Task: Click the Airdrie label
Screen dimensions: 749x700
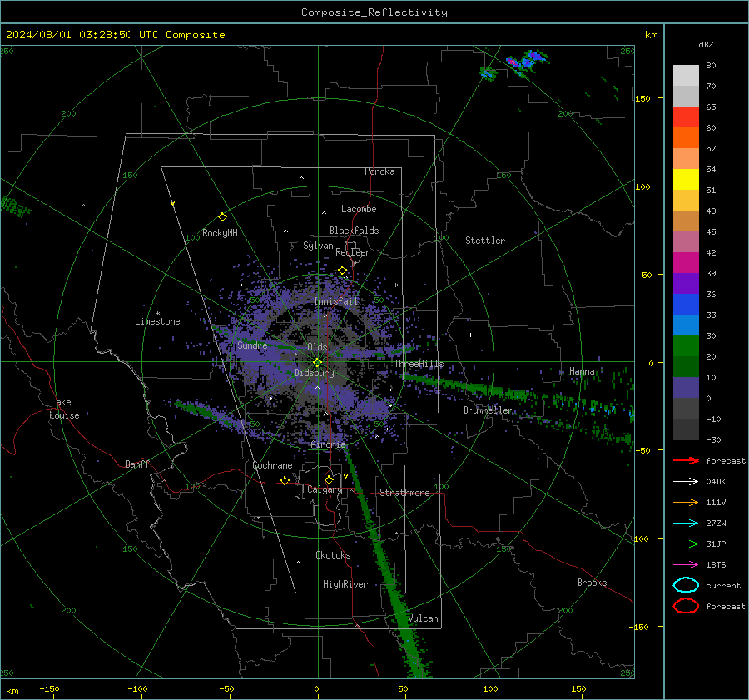Action: tap(328, 444)
